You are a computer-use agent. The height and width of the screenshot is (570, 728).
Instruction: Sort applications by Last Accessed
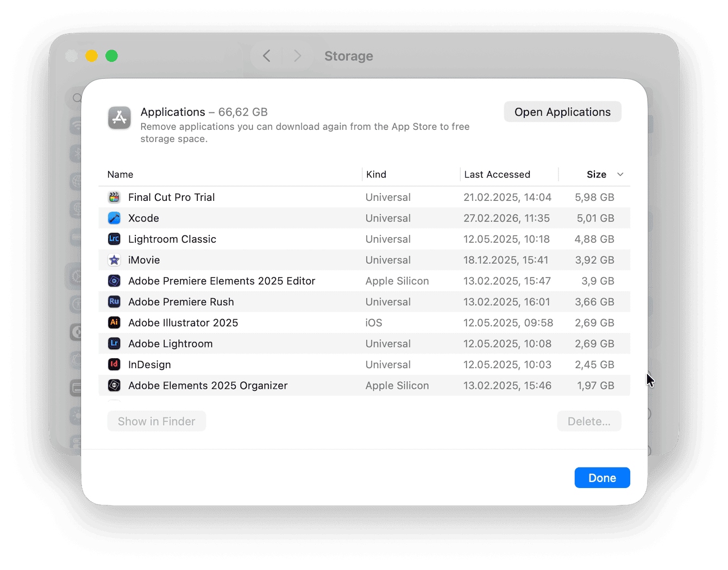(x=497, y=174)
